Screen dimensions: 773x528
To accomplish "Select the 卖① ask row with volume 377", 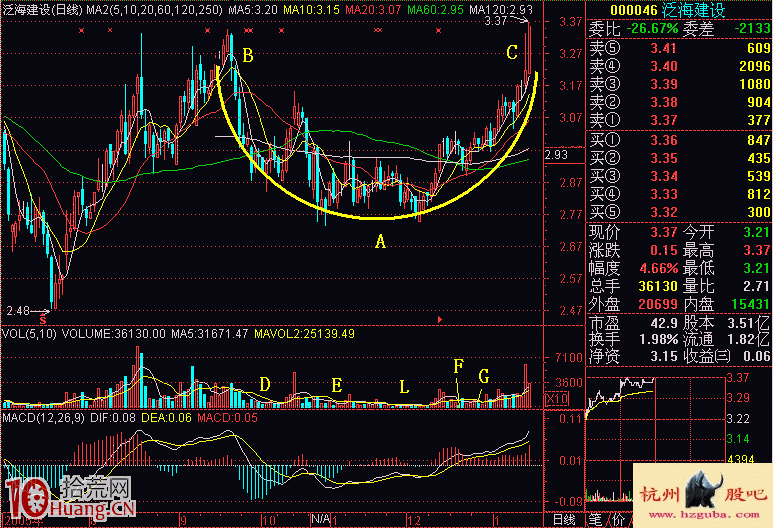I will [679, 120].
